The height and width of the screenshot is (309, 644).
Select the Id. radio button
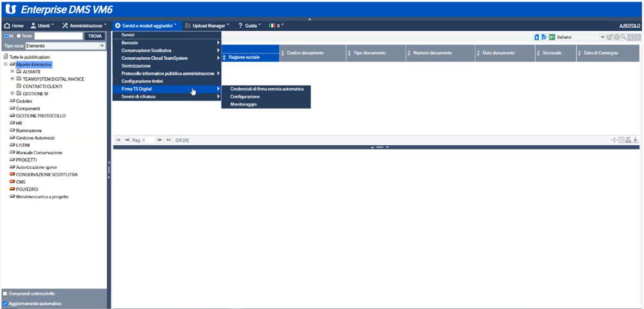[6, 36]
